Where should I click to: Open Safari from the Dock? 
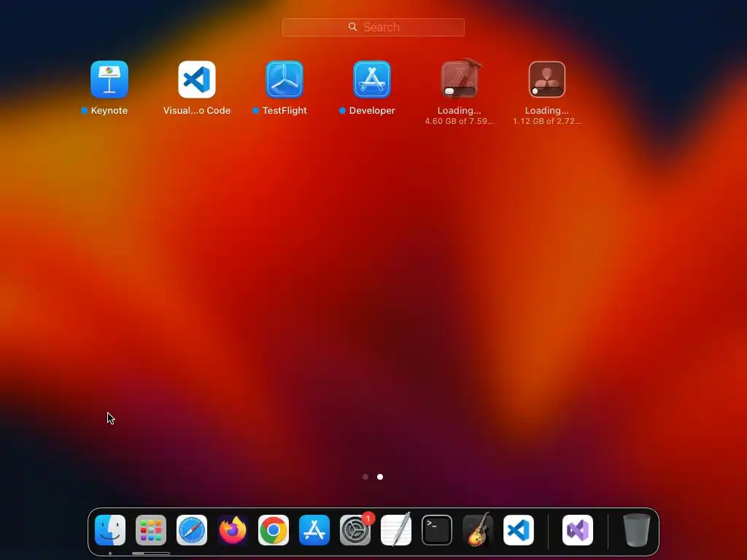(192, 530)
